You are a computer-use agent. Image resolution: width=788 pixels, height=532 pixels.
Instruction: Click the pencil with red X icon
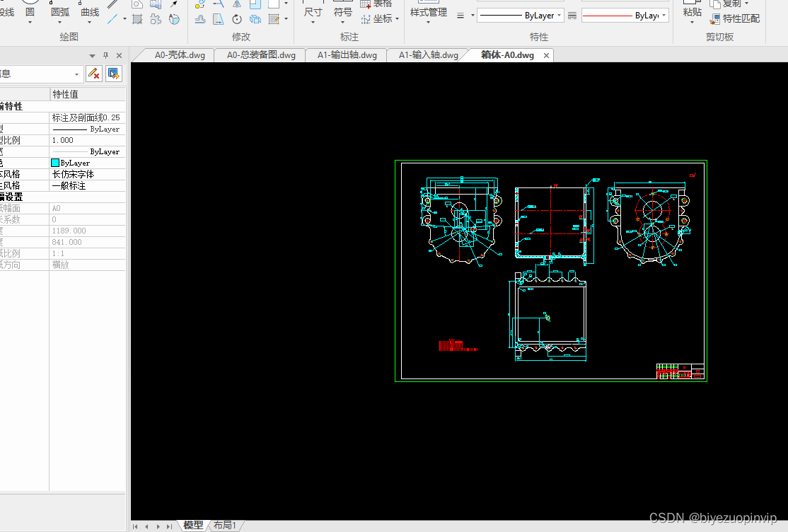point(94,74)
